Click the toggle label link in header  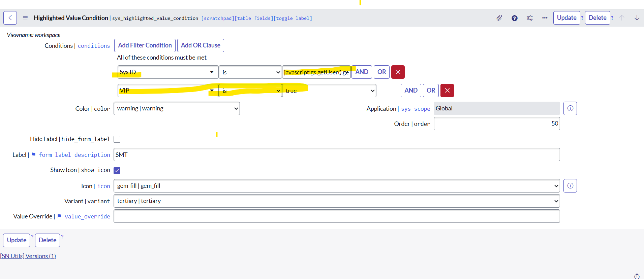293,19
